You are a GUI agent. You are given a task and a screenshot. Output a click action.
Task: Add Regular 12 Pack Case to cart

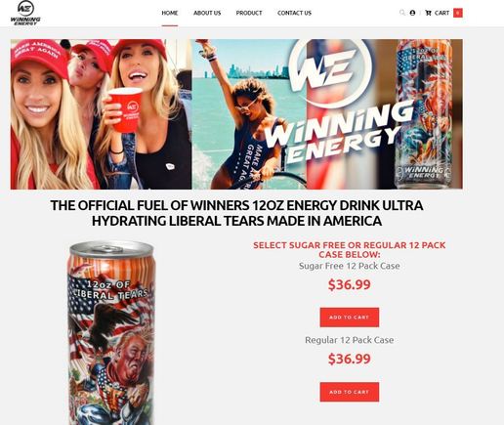350,392
